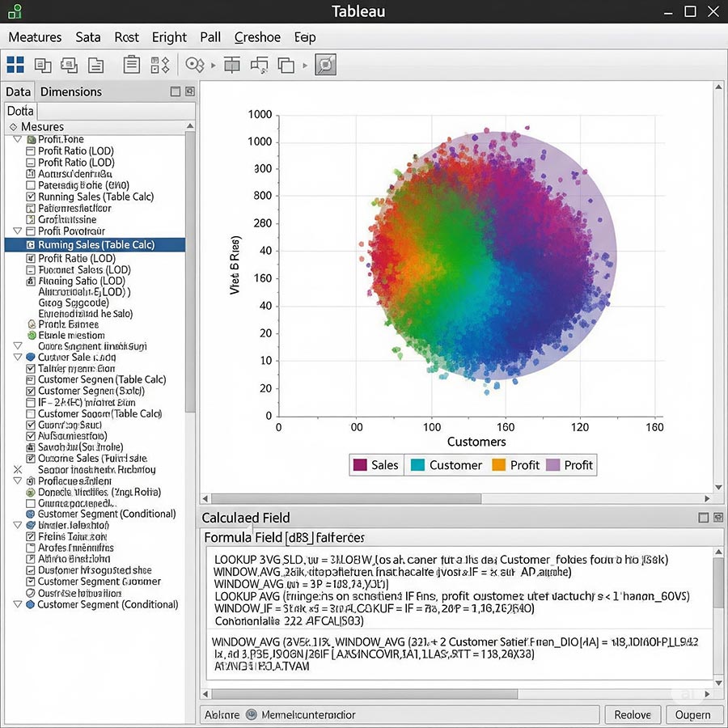Click the Tableau logo in title bar
The height and width of the screenshot is (728, 728).
pos(15,11)
